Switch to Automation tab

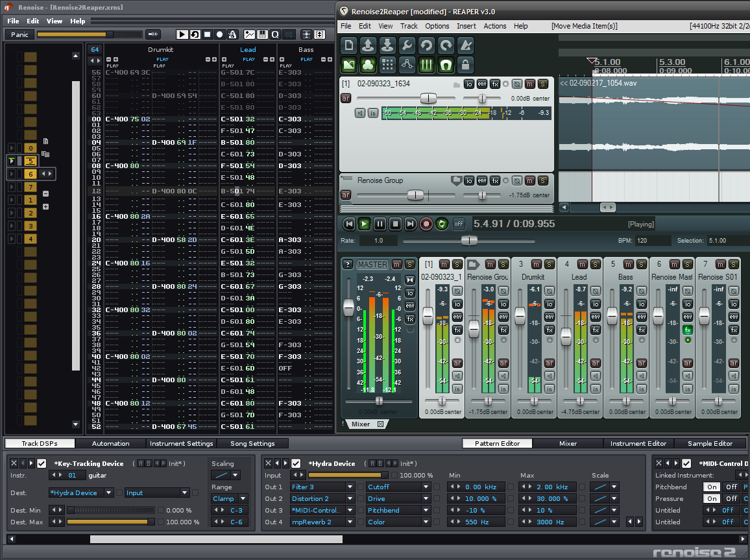(110, 443)
